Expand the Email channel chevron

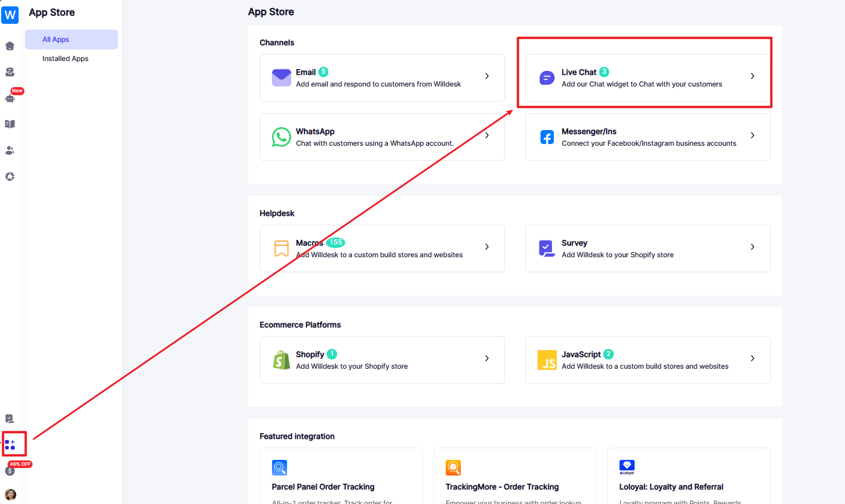click(487, 76)
